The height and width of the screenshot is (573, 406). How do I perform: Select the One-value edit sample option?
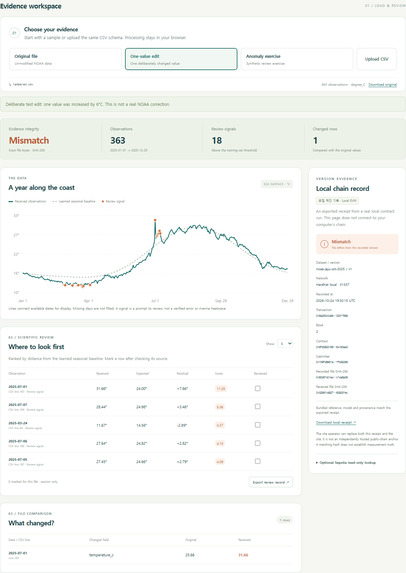181,59
